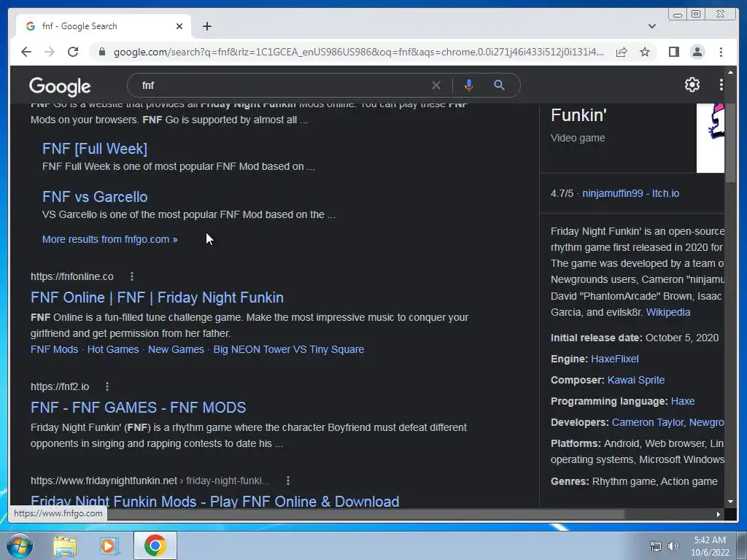Submit search with the magnifier icon
Viewport: 747px width, 560px height.
click(x=499, y=85)
